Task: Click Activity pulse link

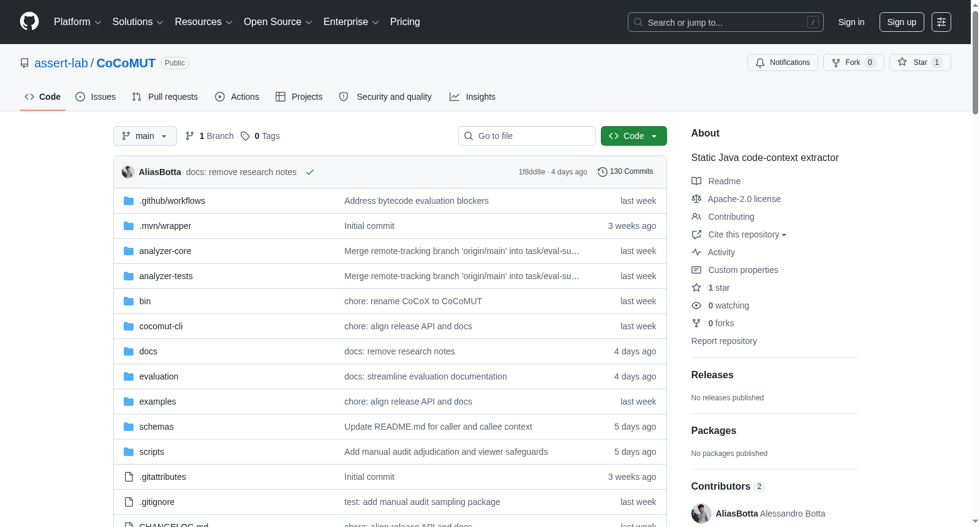Action: [x=721, y=252]
